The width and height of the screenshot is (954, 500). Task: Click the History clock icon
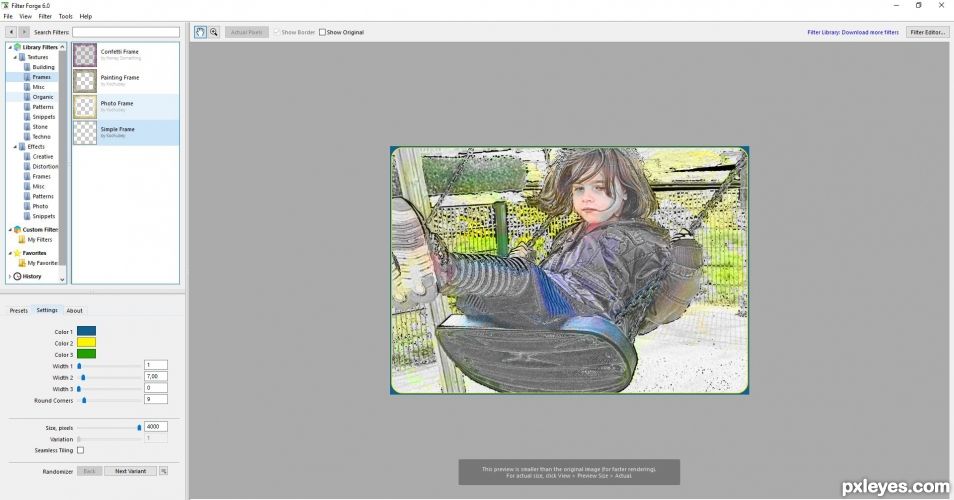coord(18,276)
